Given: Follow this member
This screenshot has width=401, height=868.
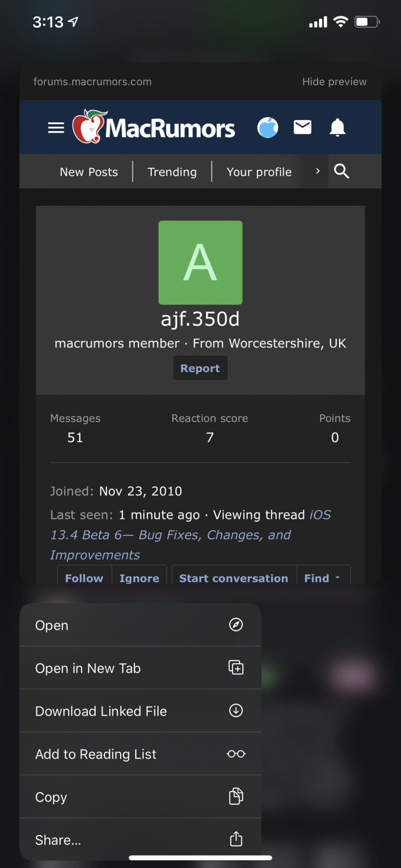Looking at the screenshot, I should 85,578.
